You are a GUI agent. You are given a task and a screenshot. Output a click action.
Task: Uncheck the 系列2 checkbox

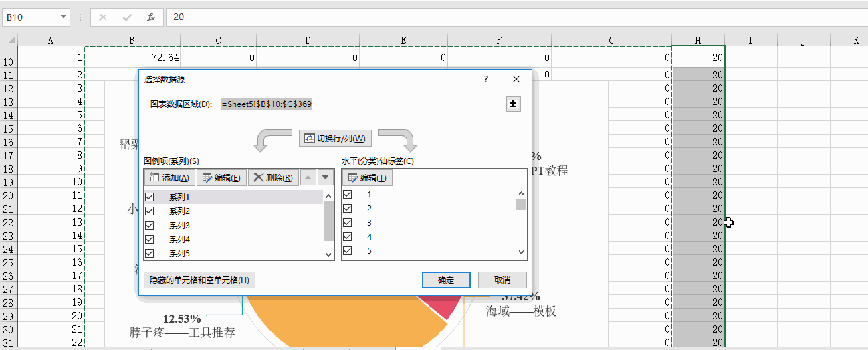[x=150, y=211]
